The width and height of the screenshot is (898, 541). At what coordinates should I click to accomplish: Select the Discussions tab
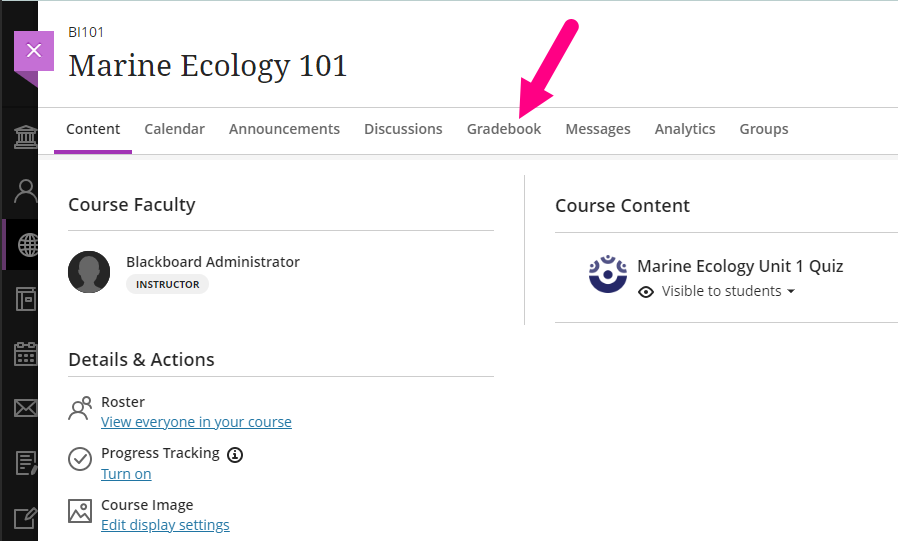403,129
